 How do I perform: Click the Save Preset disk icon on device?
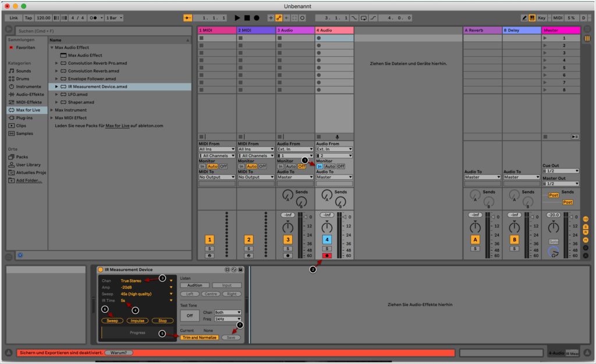(x=240, y=270)
